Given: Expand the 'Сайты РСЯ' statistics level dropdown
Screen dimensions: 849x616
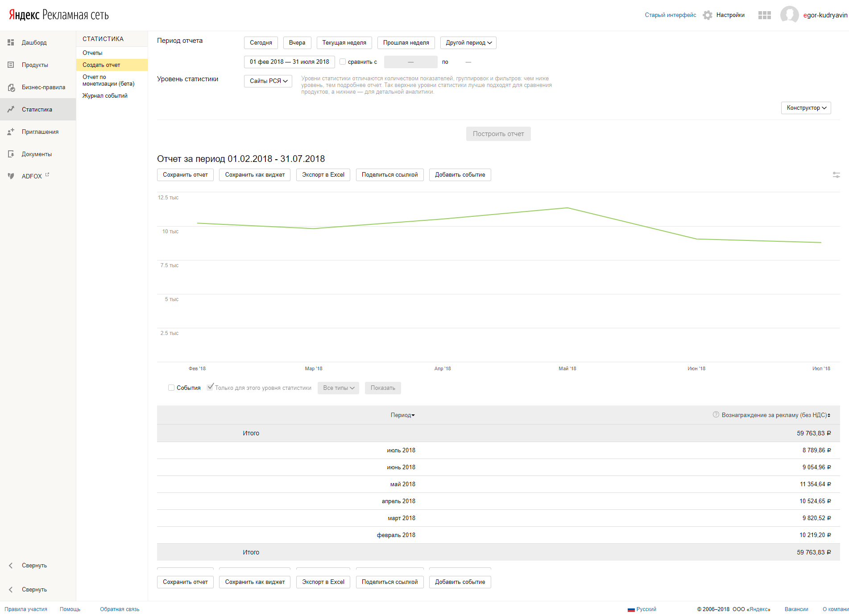Looking at the screenshot, I should (x=268, y=81).
